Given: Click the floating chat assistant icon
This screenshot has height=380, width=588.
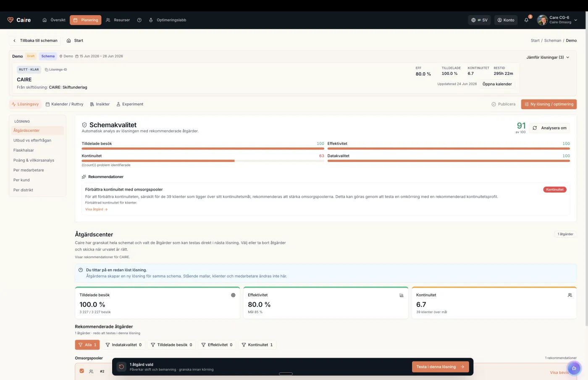Looking at the screenshot, I should [x=574, y=368].
